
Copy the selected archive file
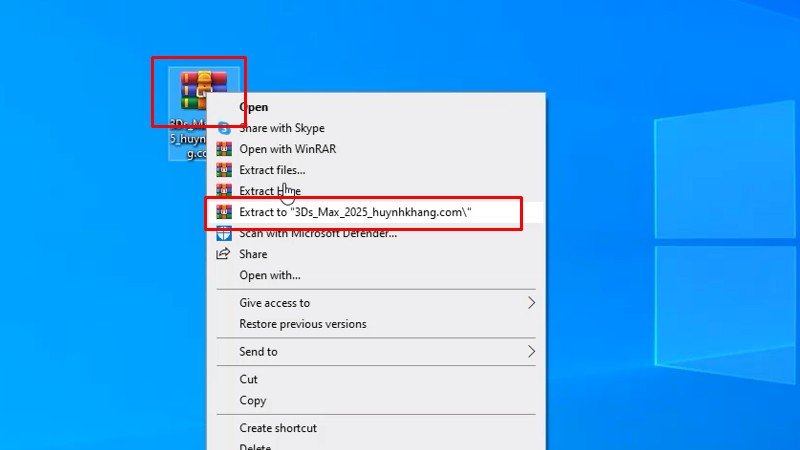point(252,400)
